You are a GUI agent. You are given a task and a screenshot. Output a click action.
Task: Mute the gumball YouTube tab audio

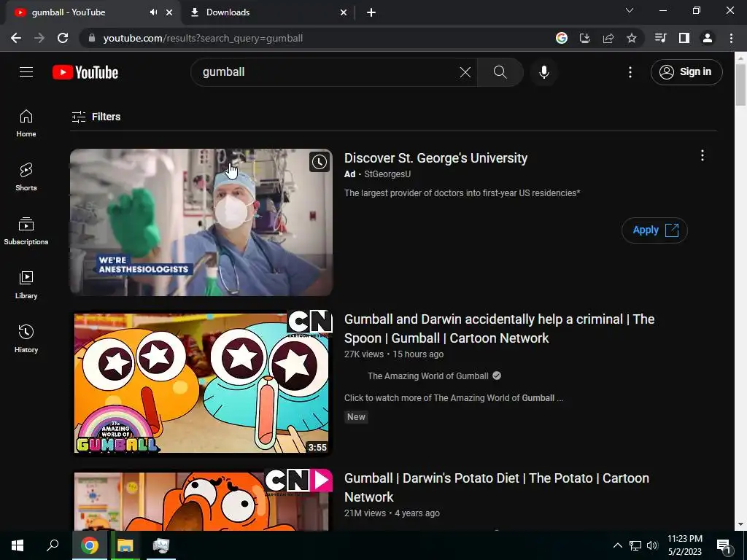(153, 12)
